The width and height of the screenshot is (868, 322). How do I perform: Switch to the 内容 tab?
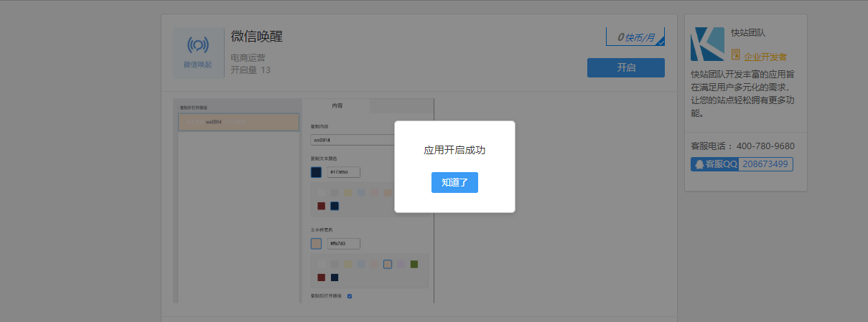(x=336, y=105)
